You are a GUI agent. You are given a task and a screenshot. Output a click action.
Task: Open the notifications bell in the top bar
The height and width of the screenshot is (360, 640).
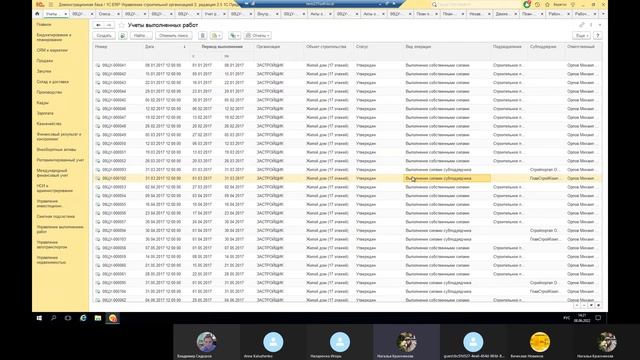click(x=527, y=4)
